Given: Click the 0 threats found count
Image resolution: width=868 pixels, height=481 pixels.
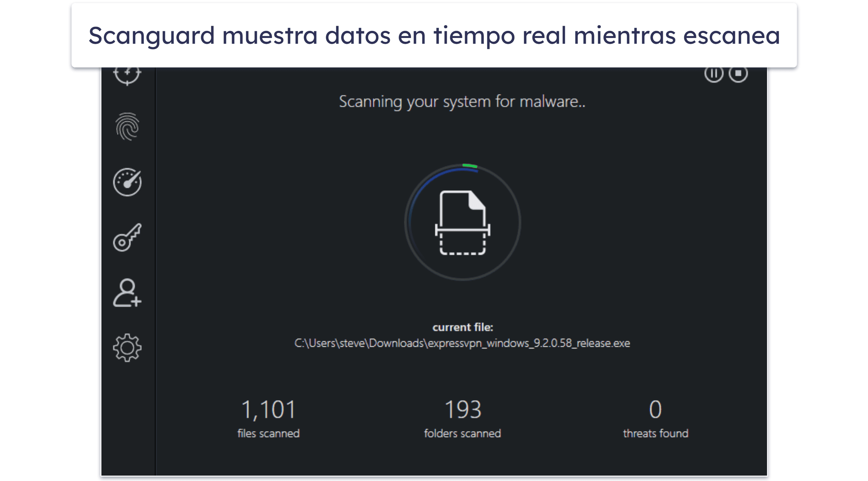Looking at the screenshot, I should pyautogui.click(x=655, y=409).
